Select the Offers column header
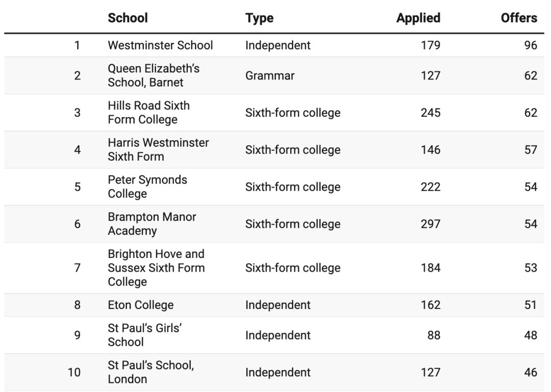The width and height of the screenshot is (551, 392). (519, 18)
